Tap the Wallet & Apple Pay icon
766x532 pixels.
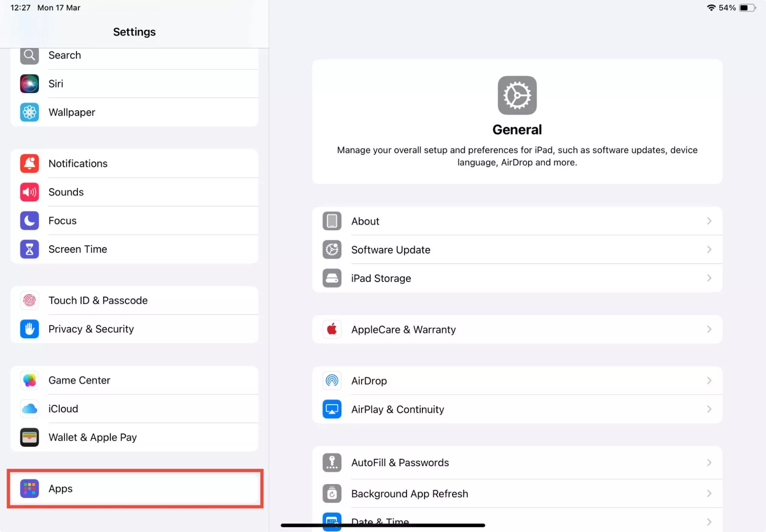(x=30, y=437)
